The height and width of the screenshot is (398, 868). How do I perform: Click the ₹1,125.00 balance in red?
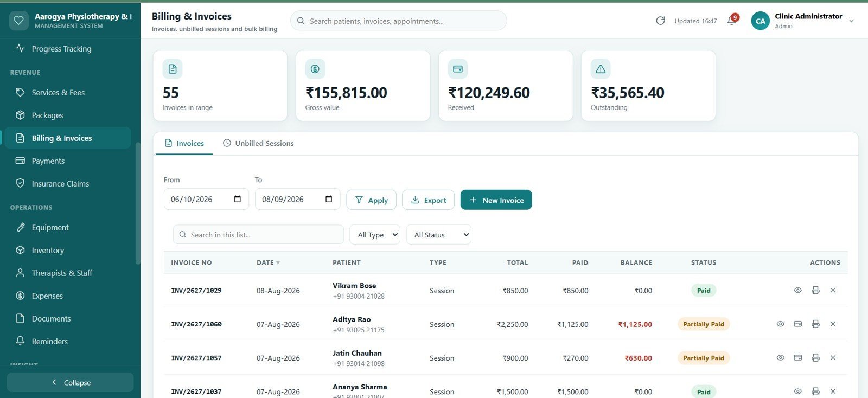click(x=635, y=324)
